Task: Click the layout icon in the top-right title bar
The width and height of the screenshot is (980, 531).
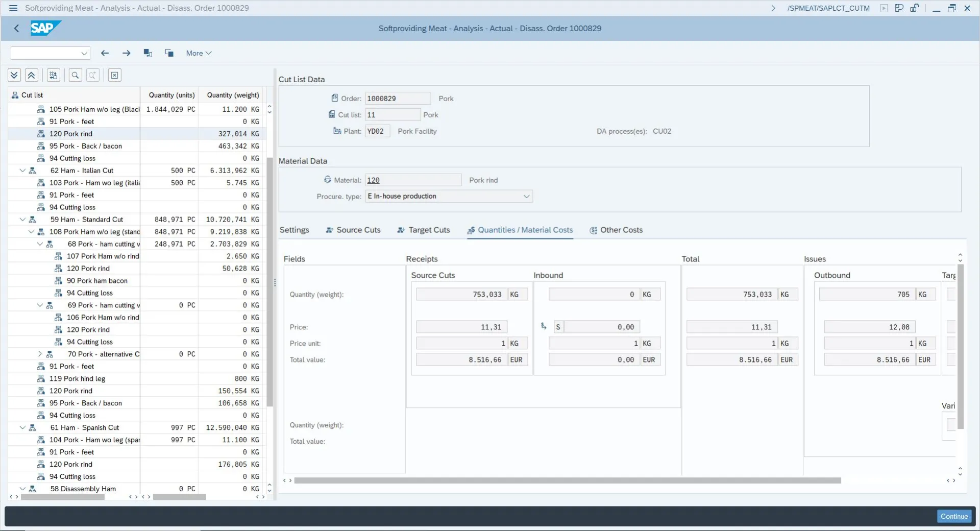Action: [x=899, y=8]
